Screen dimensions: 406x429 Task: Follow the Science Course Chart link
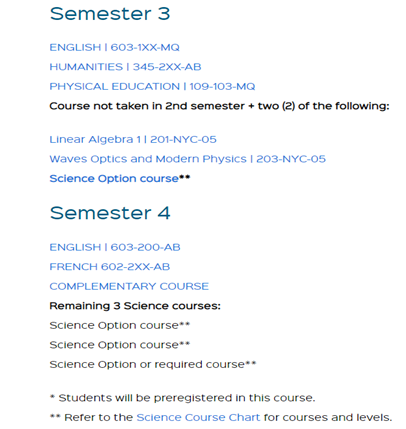[198, 417]
